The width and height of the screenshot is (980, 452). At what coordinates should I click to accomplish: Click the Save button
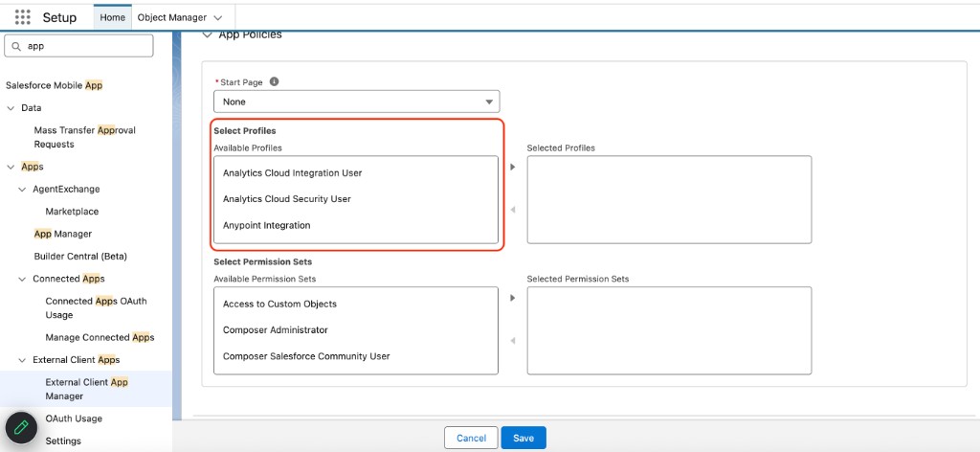point(523,439)
